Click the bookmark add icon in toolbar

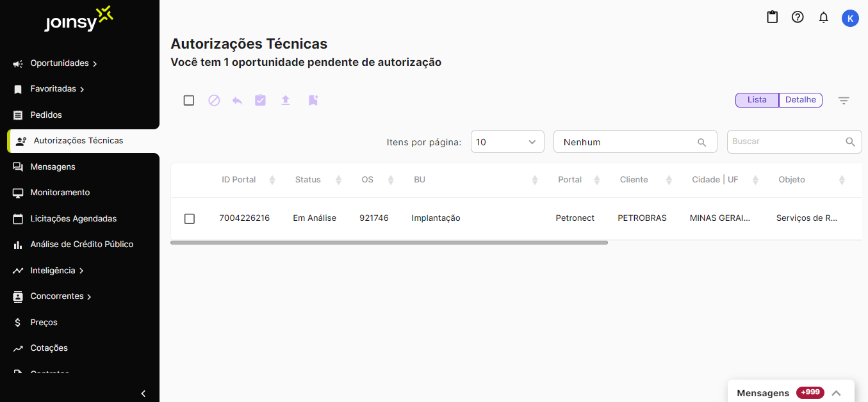[x=313, y=100]
